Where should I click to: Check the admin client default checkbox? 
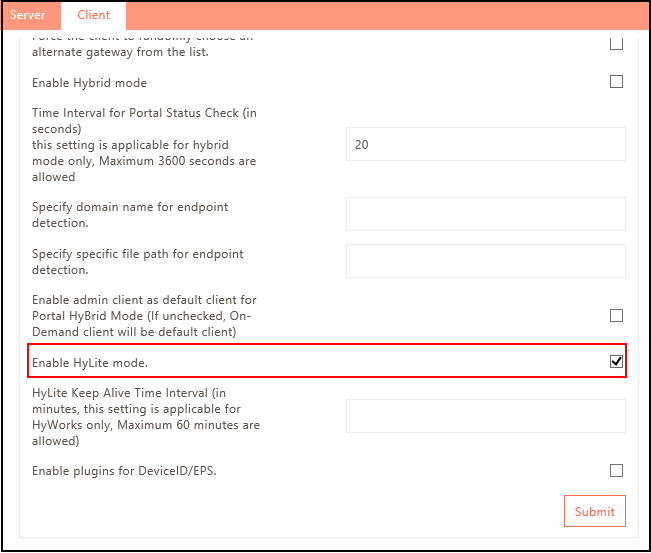click(x=616, y=315)
